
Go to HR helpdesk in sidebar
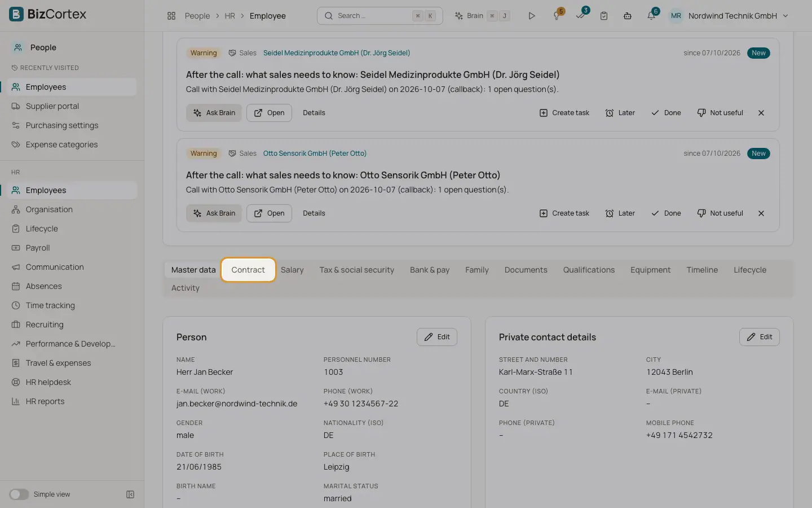[x=72, y=382]
